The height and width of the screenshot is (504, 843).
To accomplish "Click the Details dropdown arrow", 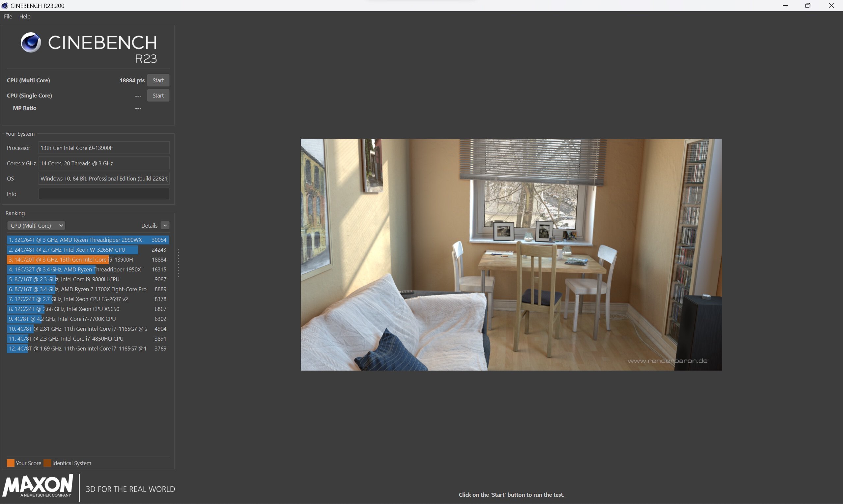I will pos(165,225).
